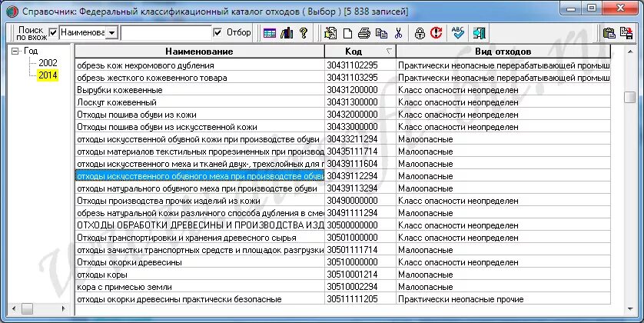Click tree panel scroll left arrow
The width and height of the screenshot is (644, 323).
pos(14,308)
